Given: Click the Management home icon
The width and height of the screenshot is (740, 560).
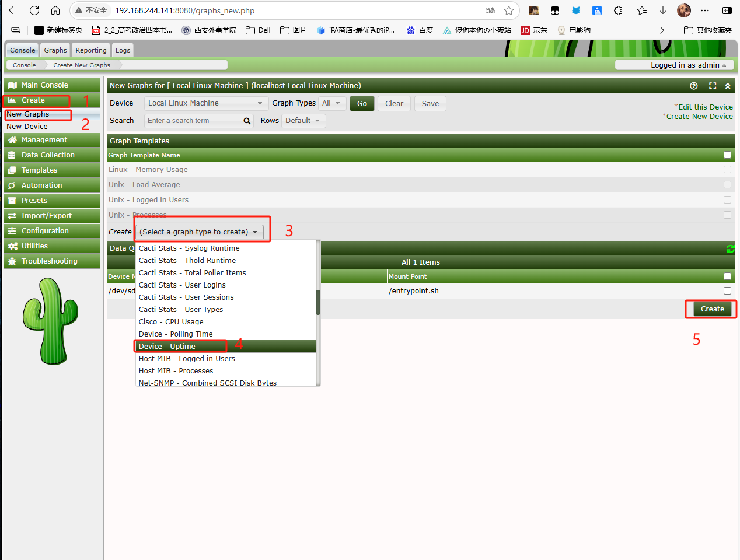Looking at the screenshot, I should point(12,140).
